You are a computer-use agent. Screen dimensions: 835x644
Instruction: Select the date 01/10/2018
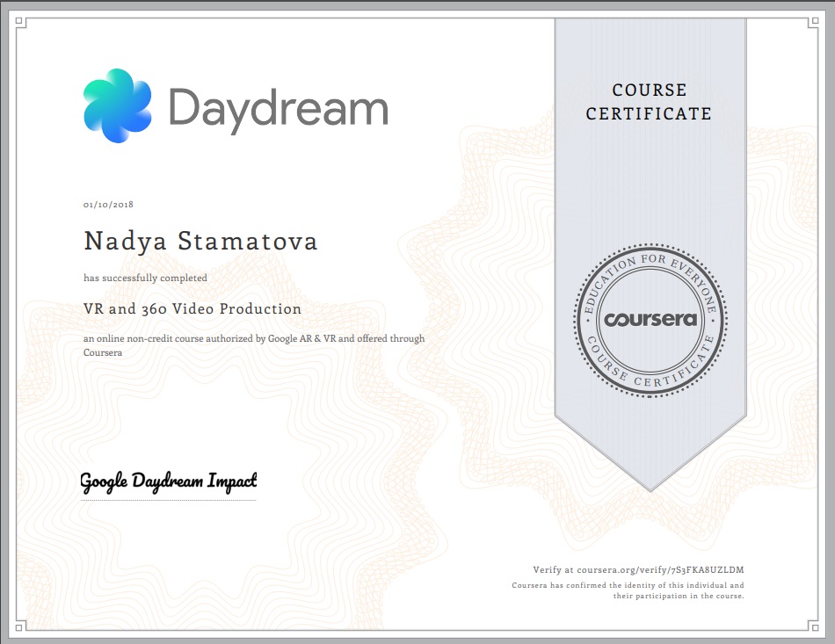coord(108,205)
